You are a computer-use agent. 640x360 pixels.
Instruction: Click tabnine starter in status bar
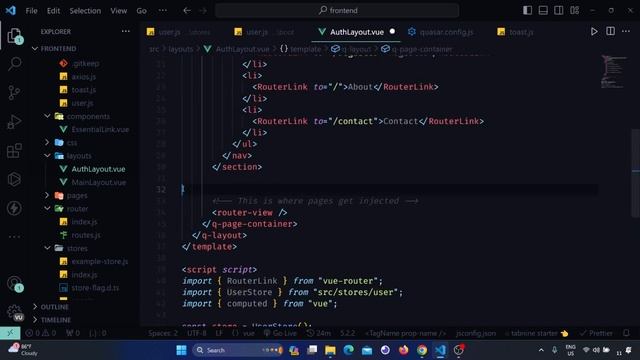pos(536,333)
